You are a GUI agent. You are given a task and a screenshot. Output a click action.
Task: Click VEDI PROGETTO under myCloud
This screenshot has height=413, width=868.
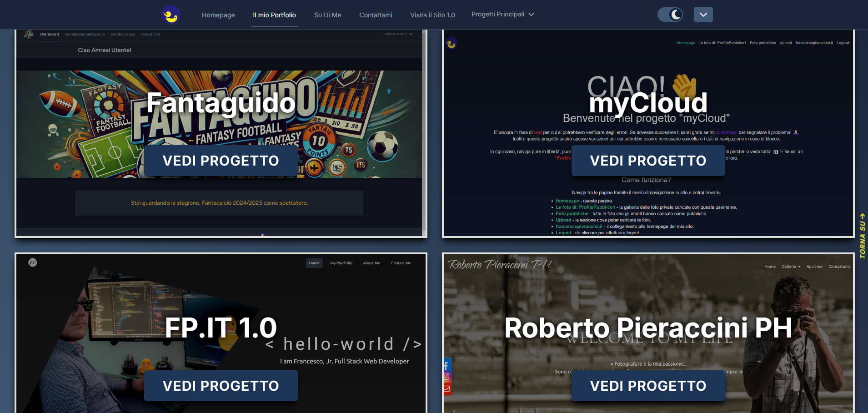tap(648, 161)
